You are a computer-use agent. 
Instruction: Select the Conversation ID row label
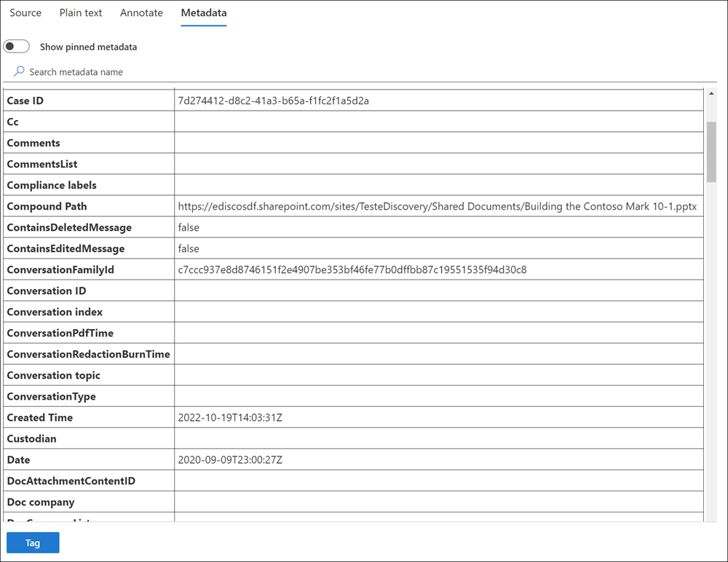tap(47, 290)
